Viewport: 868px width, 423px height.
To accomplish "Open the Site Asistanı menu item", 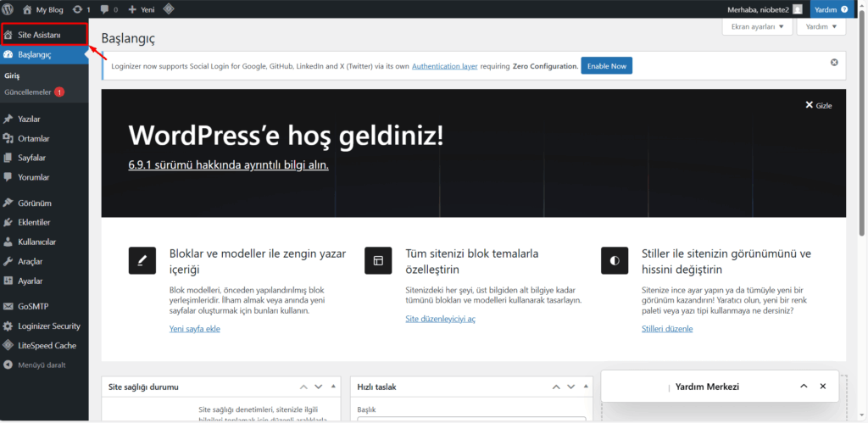I will click(44, 34).
